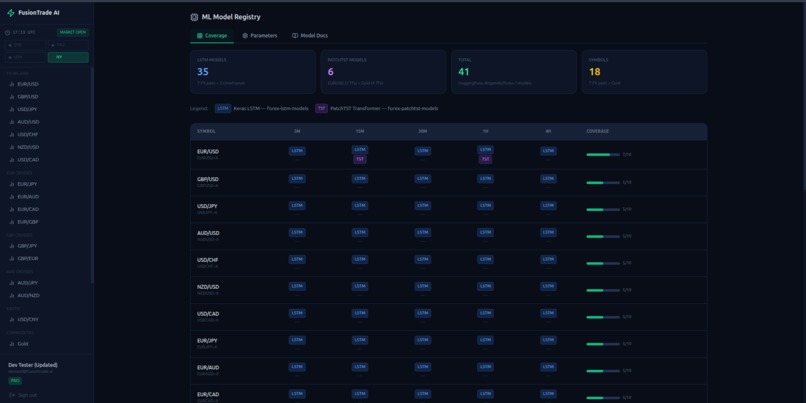This screenshot has width=806, height=403.
Task: Click the Dev Tester (Updated) profile name
Action: [x=33, y=365]
